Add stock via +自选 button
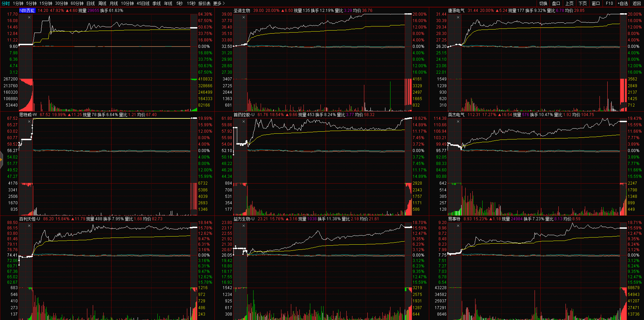This screenshot has width=644, height=320. (x=623, y=3)
